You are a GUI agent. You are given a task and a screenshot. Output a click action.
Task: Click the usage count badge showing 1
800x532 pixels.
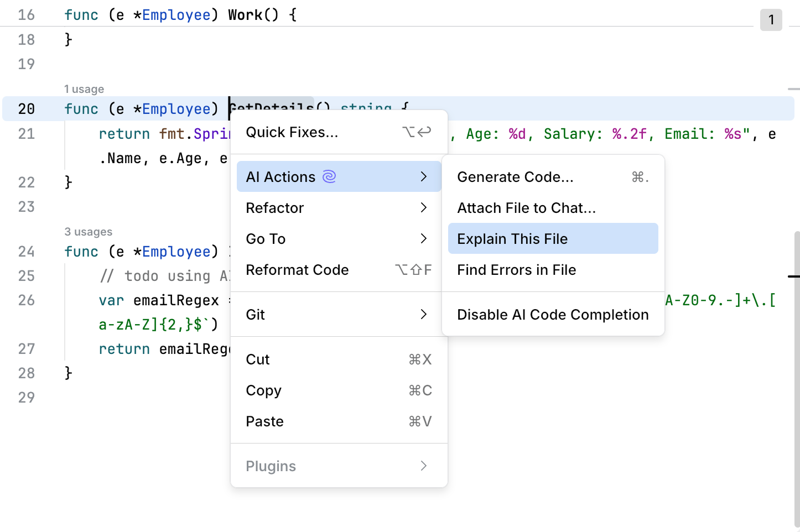(x=771, y=19)
